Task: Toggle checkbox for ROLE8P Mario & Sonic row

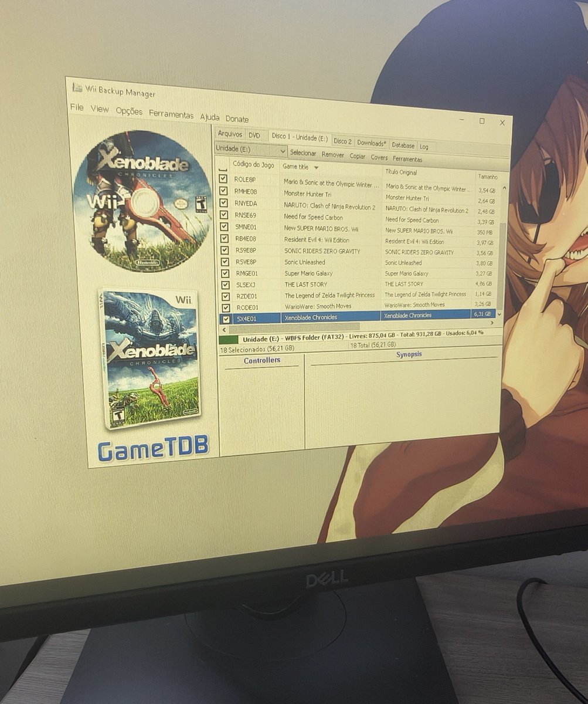Action: pos(223,179)
